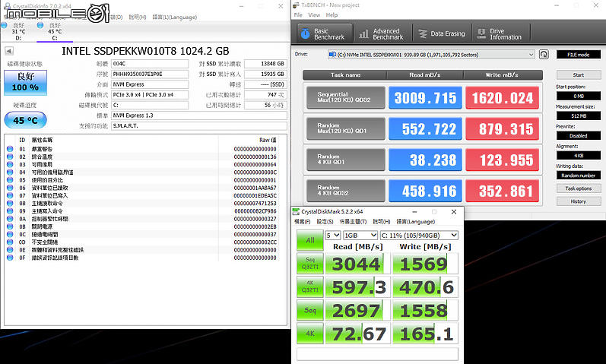Open CrystalDiskMark 說明(H) menu
Image resolution: width=606 pixels, height=364 pixels.
click(x=382, y=222)
